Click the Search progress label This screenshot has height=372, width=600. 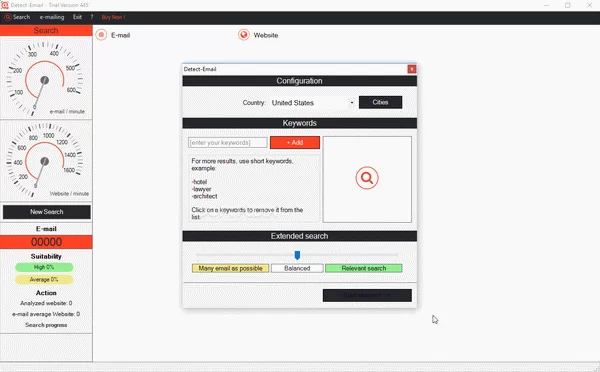(46, 325)
